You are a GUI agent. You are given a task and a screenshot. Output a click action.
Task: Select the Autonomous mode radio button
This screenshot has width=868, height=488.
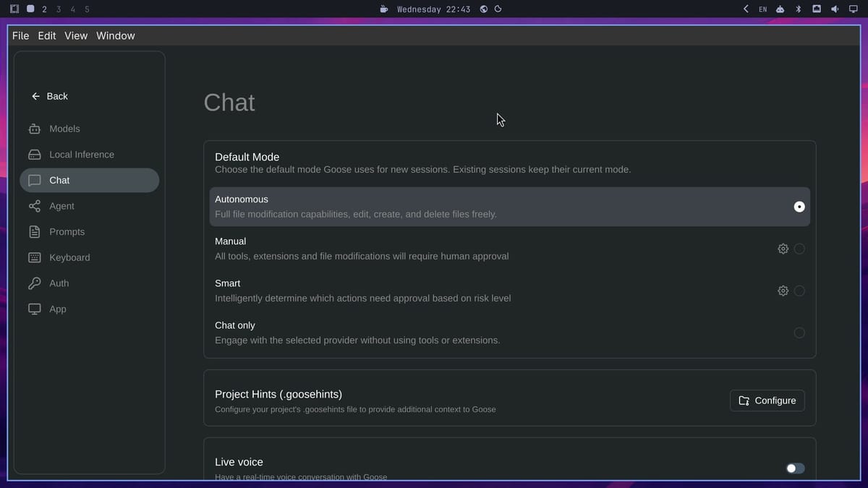[x=799, y=207]
